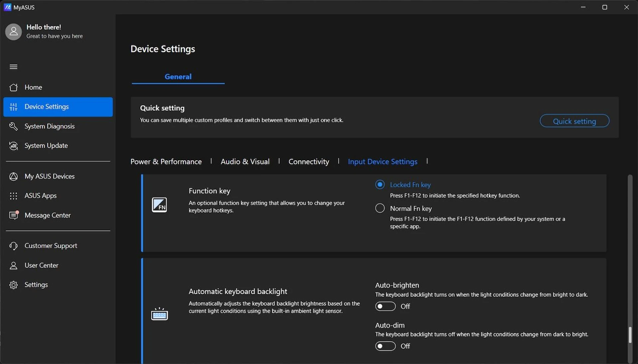
Task: Select Input Device Settings section
Action: (382, 162)
